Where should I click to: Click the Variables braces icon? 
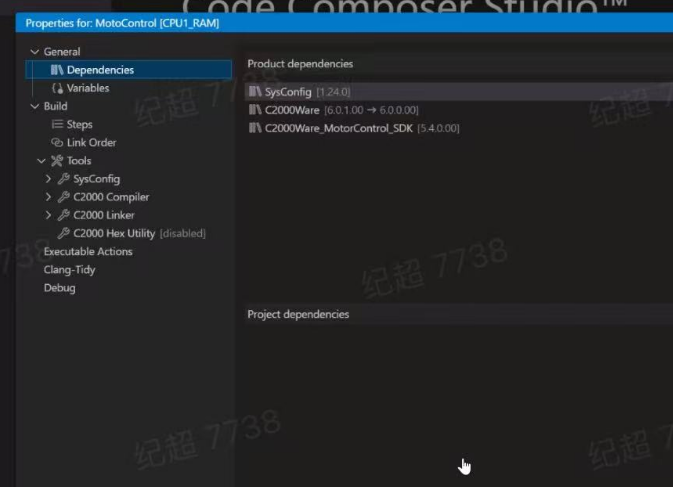57,88
